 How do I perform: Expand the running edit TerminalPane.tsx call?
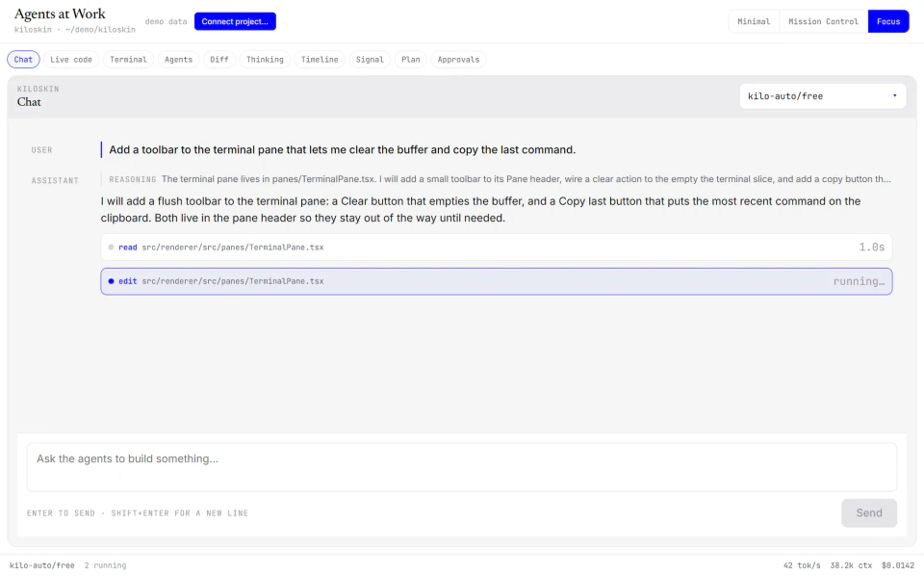pos(497,282)
